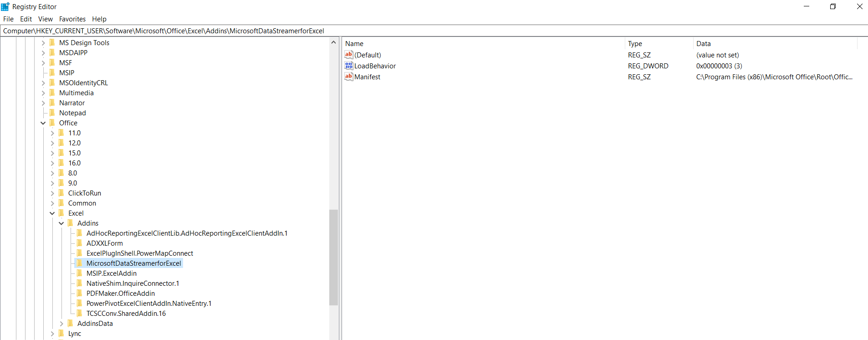
Task: Select the Manifest string value icon
Action: point(349,77)
